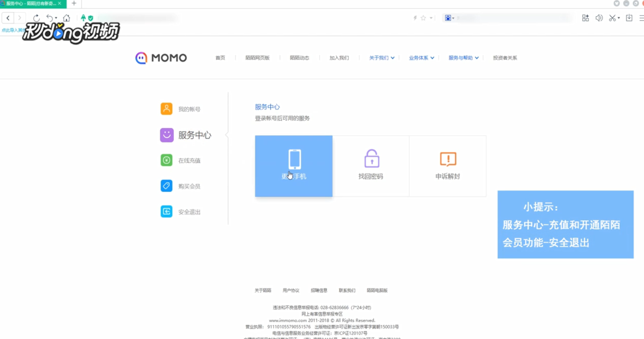Click the 安全退出 logout icon
The height and width of the screenshot is (339, 644).
166,211
